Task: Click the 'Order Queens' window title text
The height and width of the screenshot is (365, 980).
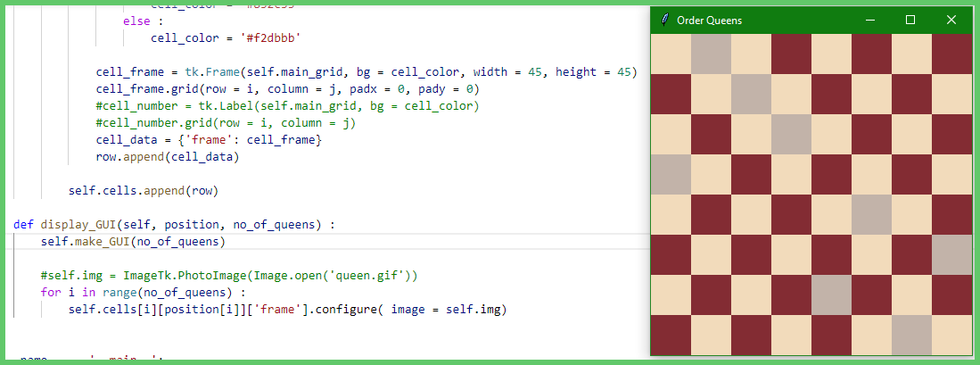Action: coord(710,21)
